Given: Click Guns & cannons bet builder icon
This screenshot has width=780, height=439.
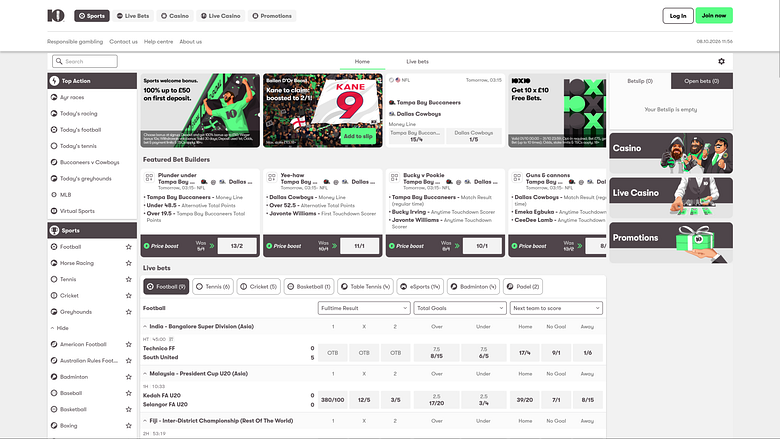Looking at the screenshot, I should (x=517, y=177).
